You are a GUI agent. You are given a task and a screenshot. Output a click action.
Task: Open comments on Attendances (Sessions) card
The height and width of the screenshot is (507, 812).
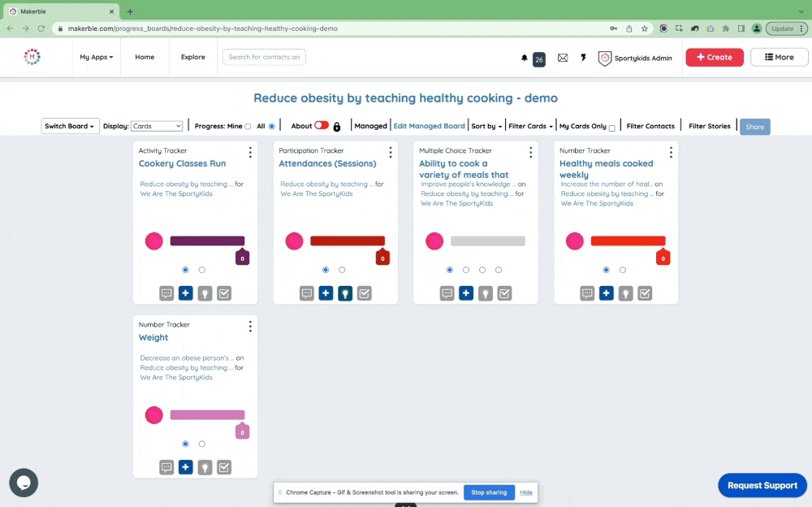307,293
